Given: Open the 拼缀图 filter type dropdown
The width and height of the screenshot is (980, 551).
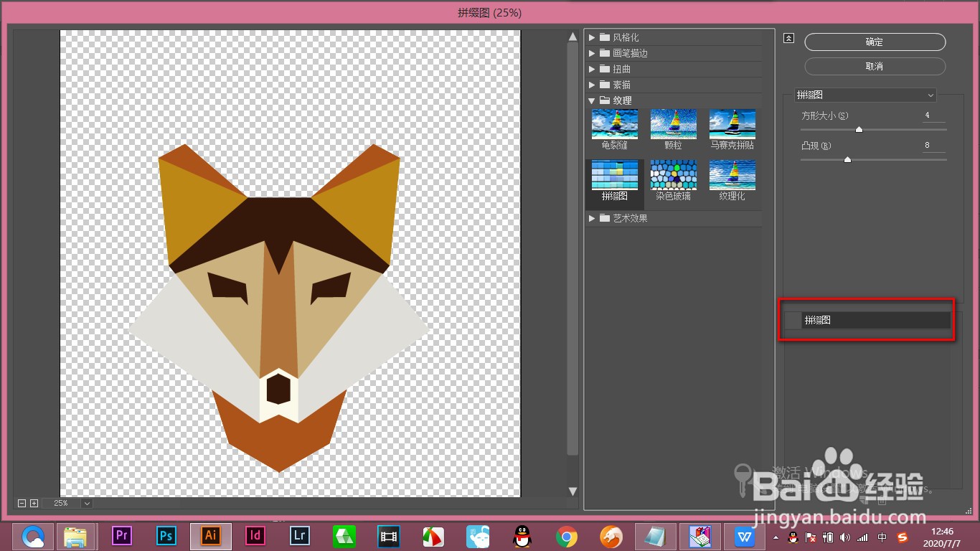Looking at the screenshot, I should 865,95.
